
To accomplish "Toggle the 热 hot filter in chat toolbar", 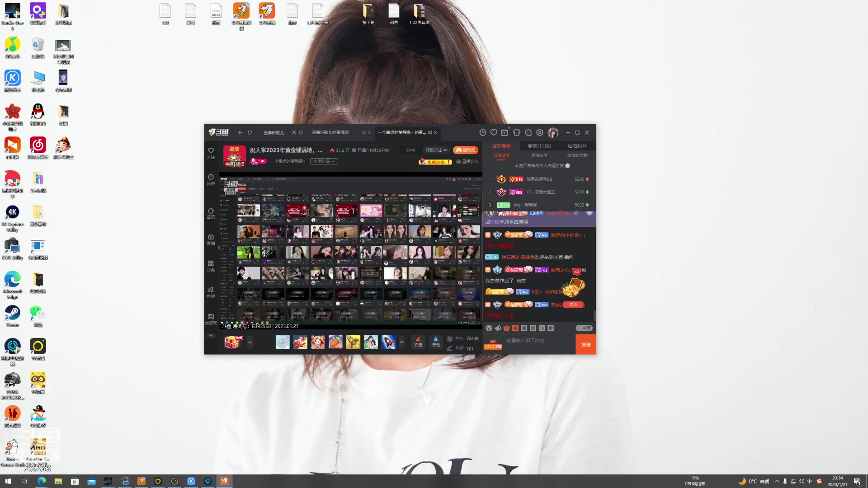I will tap(542, 328).
